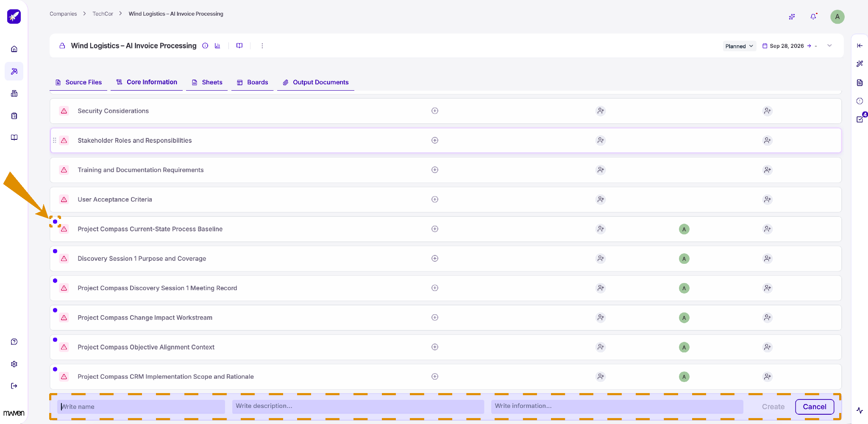
Task: Focus the Write description field
Action: click(358, 406)
